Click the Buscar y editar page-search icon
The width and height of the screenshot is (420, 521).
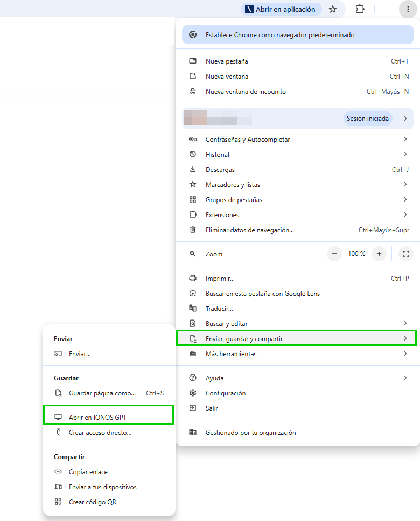click(x=193, y=323)
